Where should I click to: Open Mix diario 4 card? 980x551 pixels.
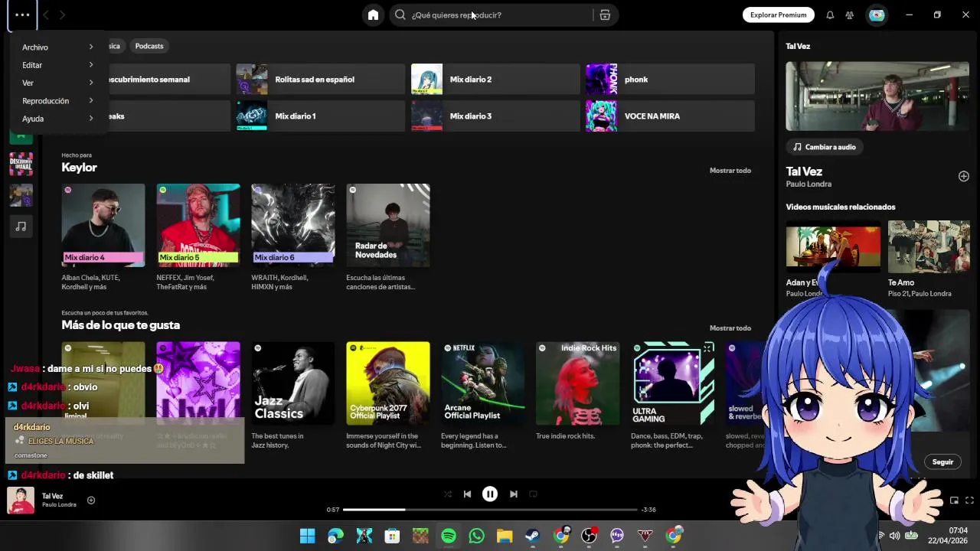point(103,237)
